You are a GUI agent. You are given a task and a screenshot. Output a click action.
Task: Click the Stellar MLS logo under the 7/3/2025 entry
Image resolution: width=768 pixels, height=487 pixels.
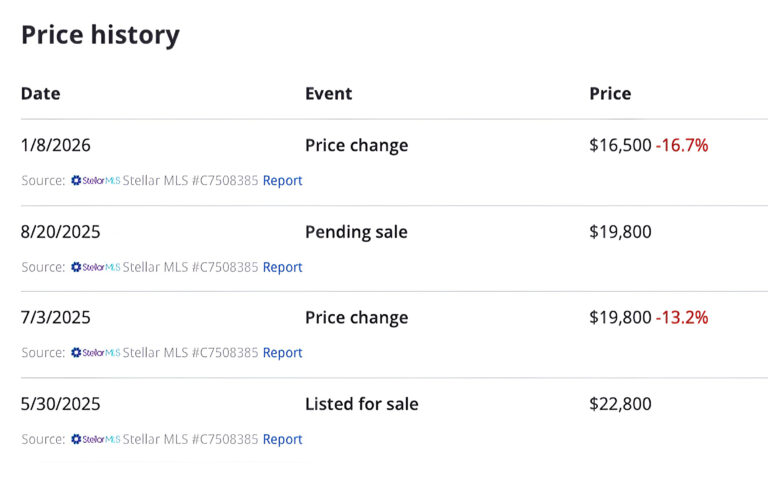[x=95, y=353]
